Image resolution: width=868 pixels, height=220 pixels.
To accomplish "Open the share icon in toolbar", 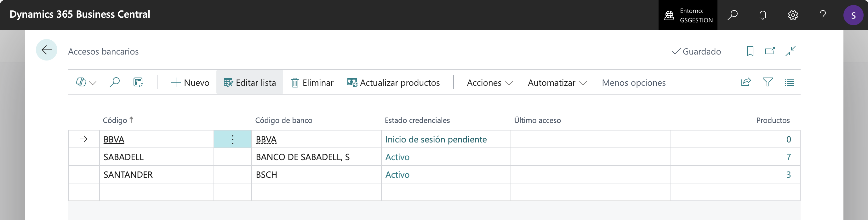I will pos(746,82).
